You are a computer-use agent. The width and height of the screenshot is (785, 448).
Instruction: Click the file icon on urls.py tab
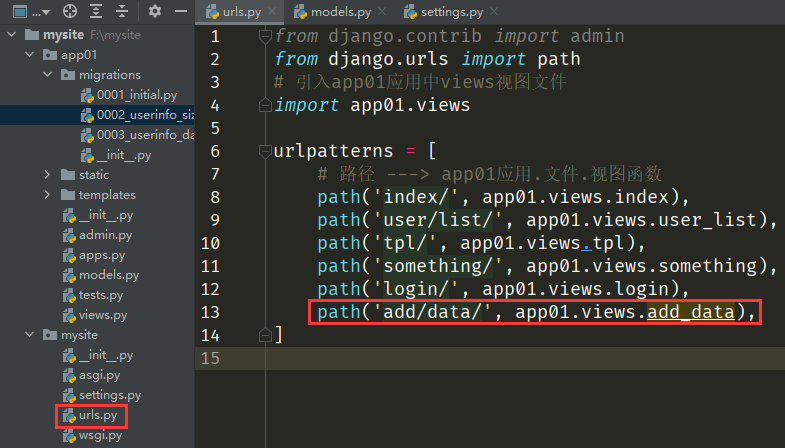212,12
